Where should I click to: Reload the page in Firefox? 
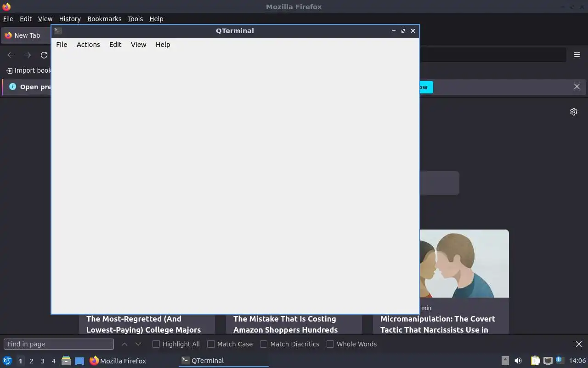44,55
